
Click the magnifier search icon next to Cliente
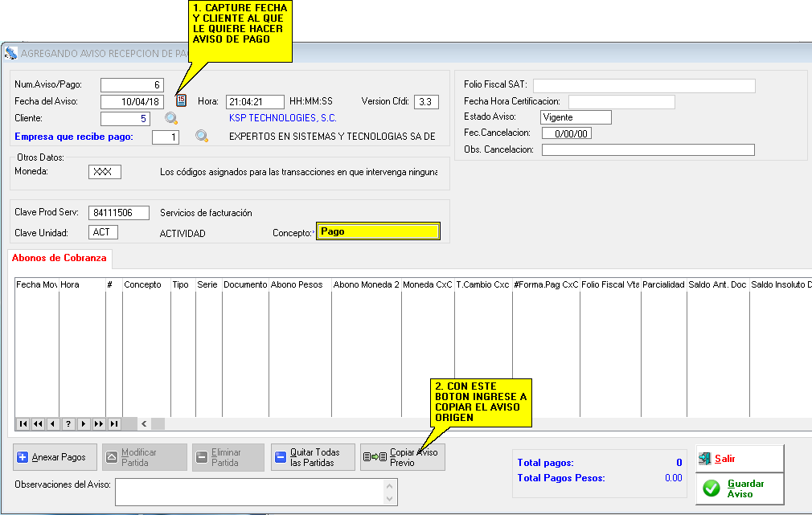[x=171, y=119]
